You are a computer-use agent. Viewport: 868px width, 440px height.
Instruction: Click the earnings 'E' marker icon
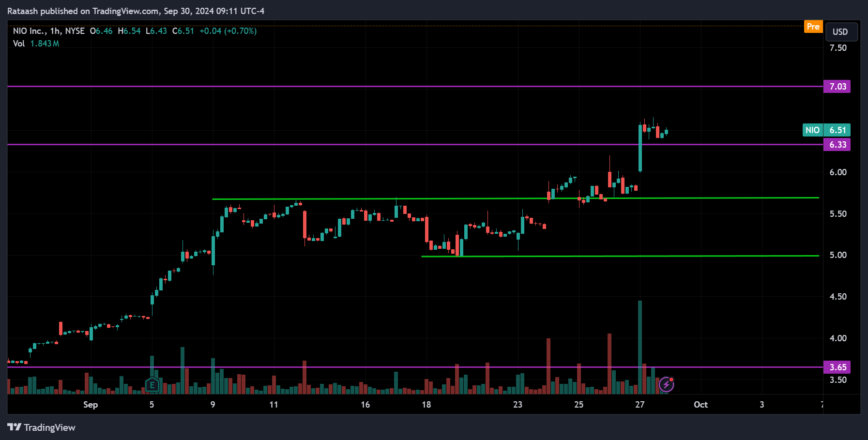point(152,385)
